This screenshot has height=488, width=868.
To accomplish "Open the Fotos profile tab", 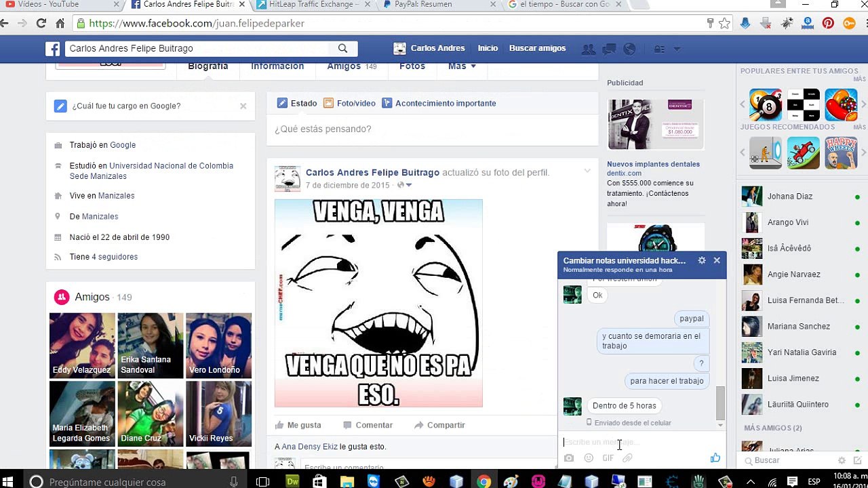I will 412,66.
